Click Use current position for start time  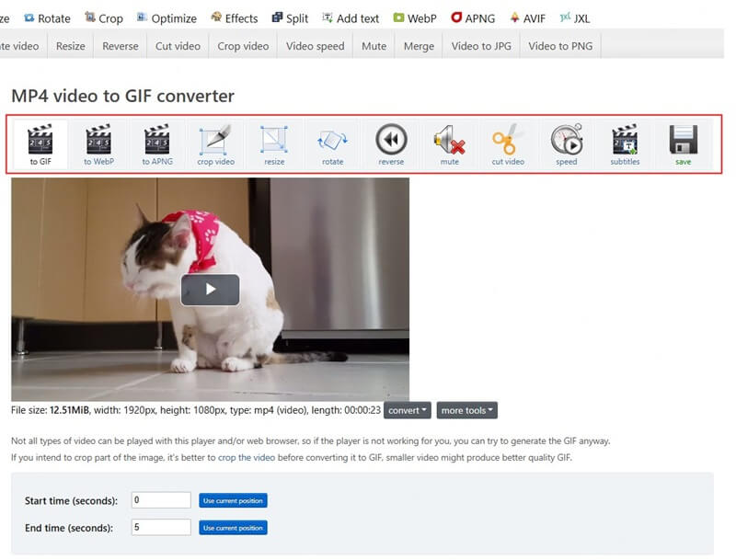pyautogui.click(x=234, y=500)
